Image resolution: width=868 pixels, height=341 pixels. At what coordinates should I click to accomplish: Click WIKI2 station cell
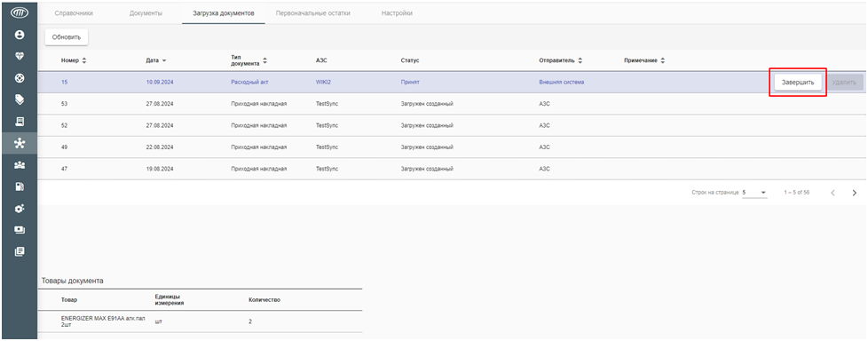click(323, 82)
